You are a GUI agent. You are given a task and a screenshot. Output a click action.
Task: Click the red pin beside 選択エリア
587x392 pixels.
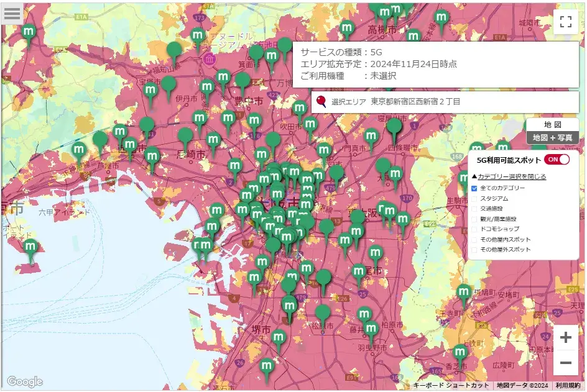[321, 102]
